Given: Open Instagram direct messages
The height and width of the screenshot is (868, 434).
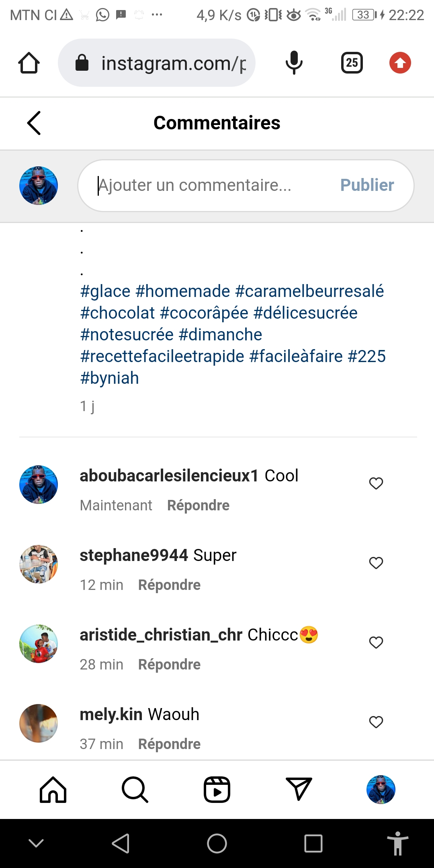Looking at the screenshot, I should coord(299,789).
